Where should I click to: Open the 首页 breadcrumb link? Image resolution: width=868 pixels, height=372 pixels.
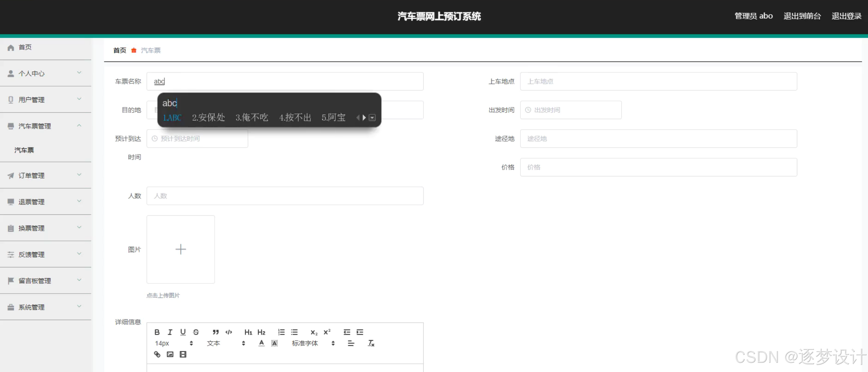point(119,50)
